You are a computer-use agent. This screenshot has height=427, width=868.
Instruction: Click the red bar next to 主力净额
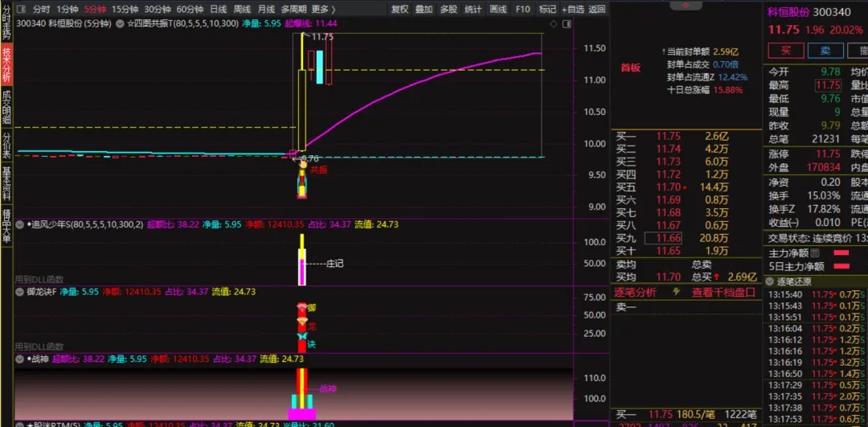(841, 253)
